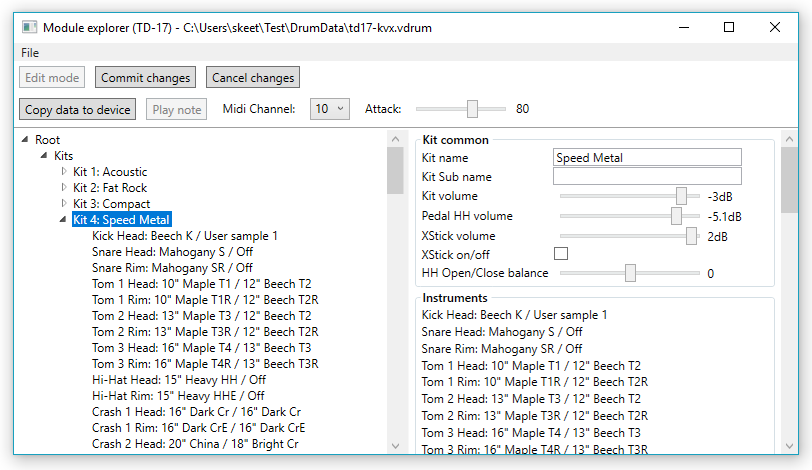Click the Play note button
Image resolution: width=812 pixels, height=470 pixels.
coord(176,109)
